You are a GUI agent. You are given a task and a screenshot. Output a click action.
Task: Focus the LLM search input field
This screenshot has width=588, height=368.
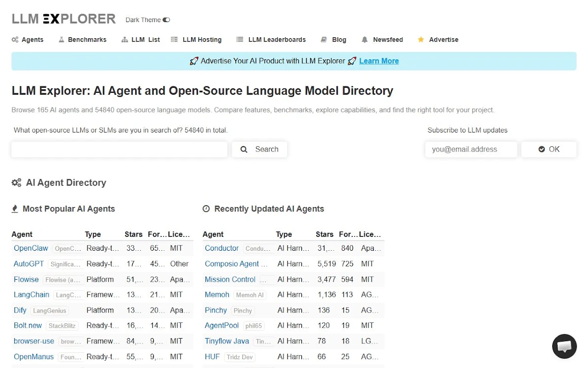120,149
